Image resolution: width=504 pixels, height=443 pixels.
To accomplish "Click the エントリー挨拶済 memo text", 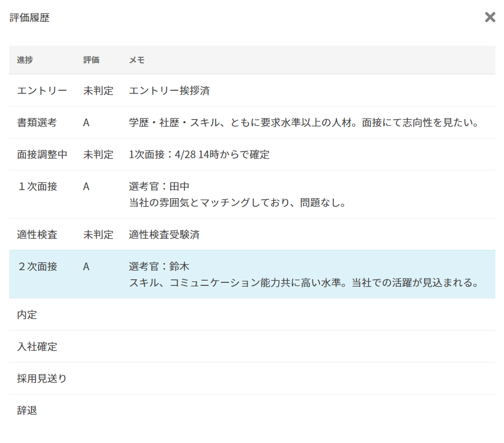I will click(x=169, y=91).
